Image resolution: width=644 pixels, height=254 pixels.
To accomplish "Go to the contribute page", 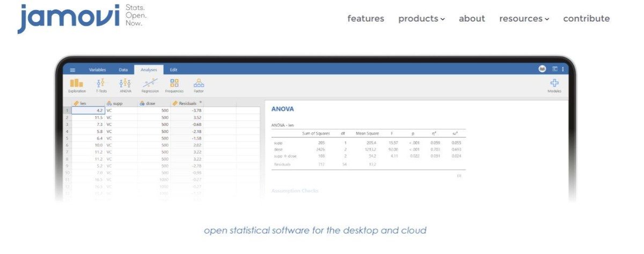I will coord(587,19).
